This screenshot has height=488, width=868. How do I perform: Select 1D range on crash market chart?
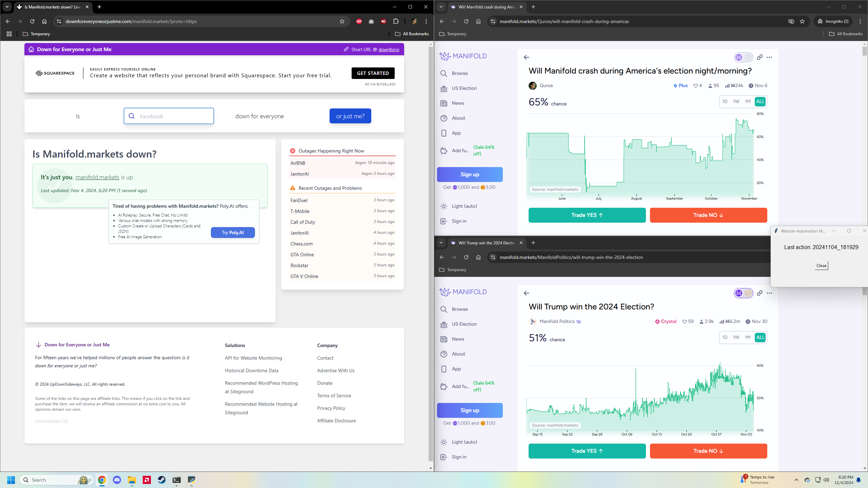[x=725, y=101]
